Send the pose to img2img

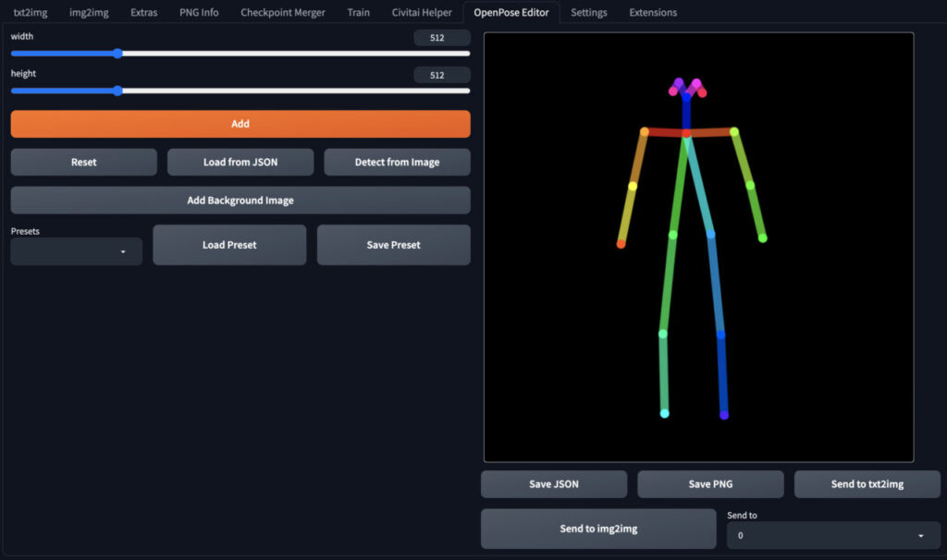point(598,528)
